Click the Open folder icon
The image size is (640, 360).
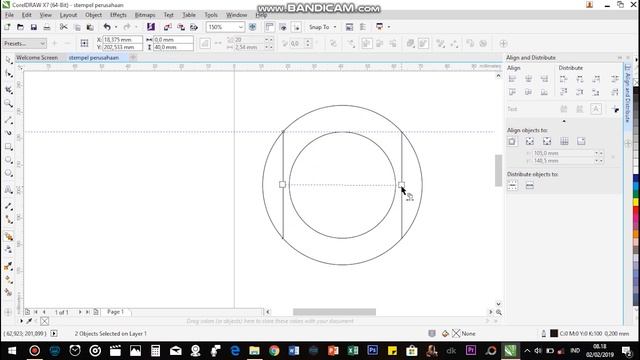tap(20, 27)
